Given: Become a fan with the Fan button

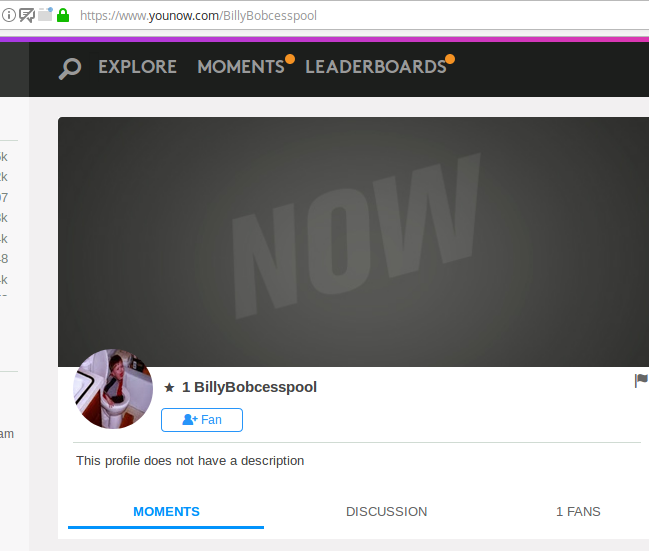Looking at the screenshot, I should pyautogui.click(x=202, y=420).
